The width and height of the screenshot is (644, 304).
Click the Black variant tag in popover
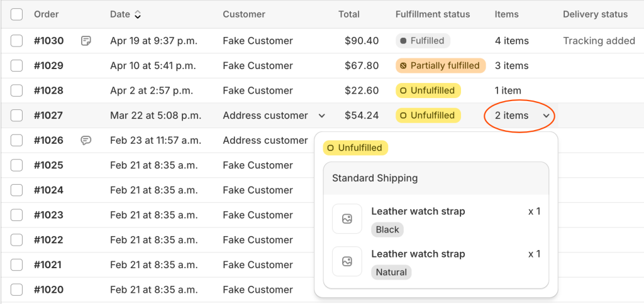[x=387, y=230]
